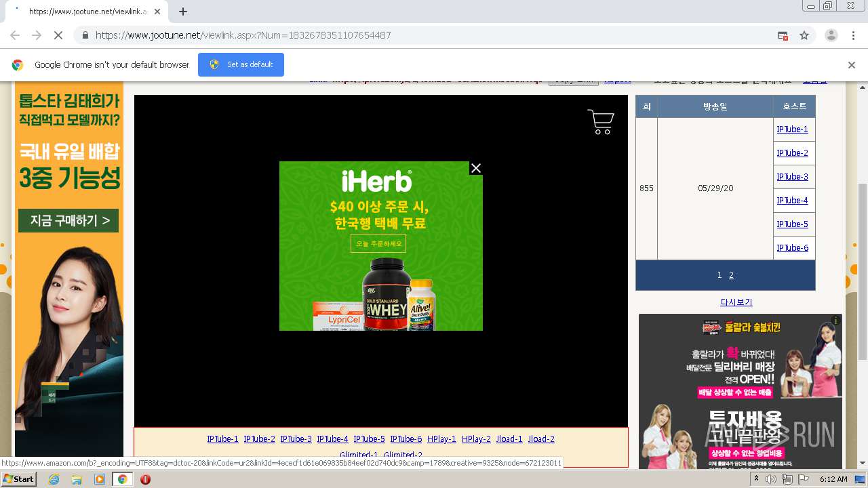Image resolution: width=868 pixels, height=488 pixels.
Task: Click the 지금 구매하기 button in left banner
Action: pos(68,220)
